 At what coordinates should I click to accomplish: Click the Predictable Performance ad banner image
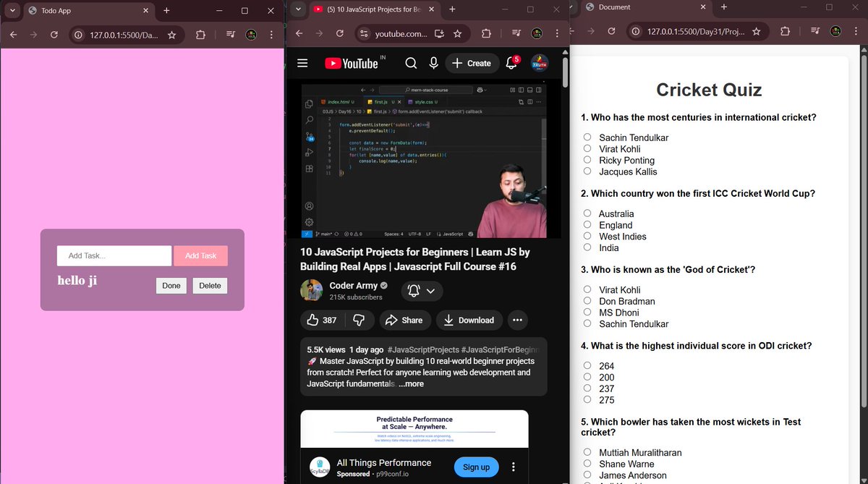pos(414,430)
